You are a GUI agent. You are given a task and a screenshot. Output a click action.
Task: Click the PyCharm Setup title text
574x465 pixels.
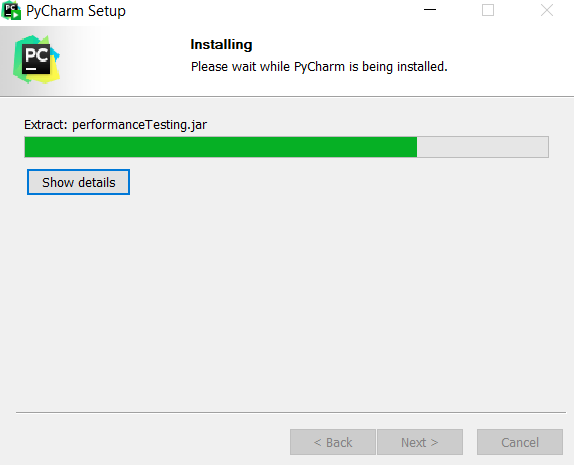point(76,11)
